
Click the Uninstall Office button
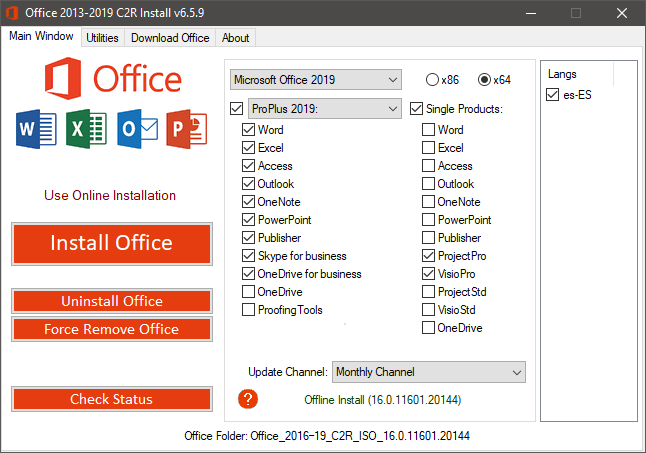coord(112,301)
